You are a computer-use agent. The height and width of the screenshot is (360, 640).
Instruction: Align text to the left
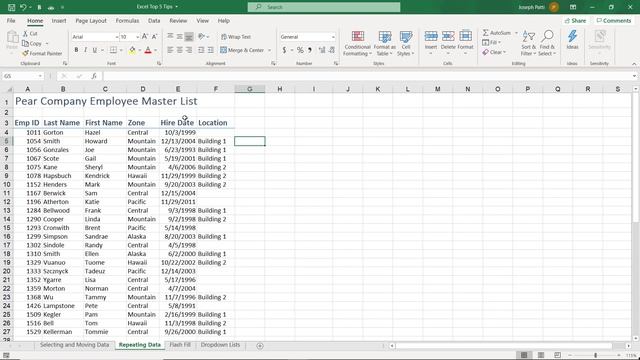point(170,50)
